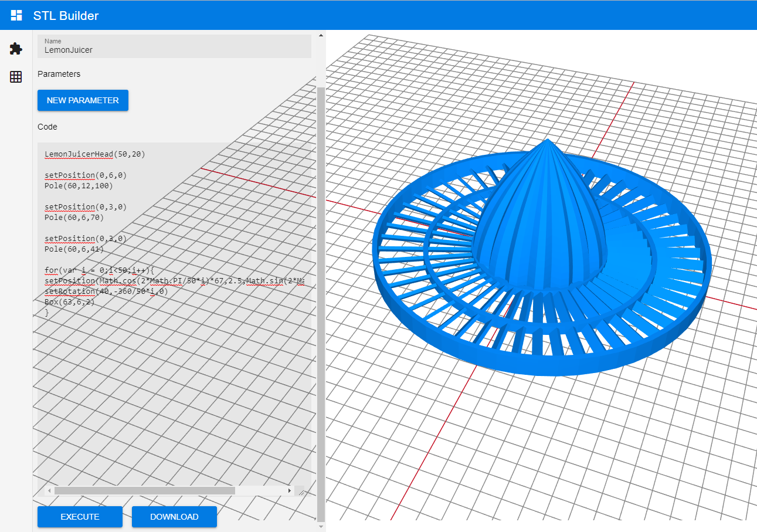Click the Parameters section label

click(x=59, y=74)
